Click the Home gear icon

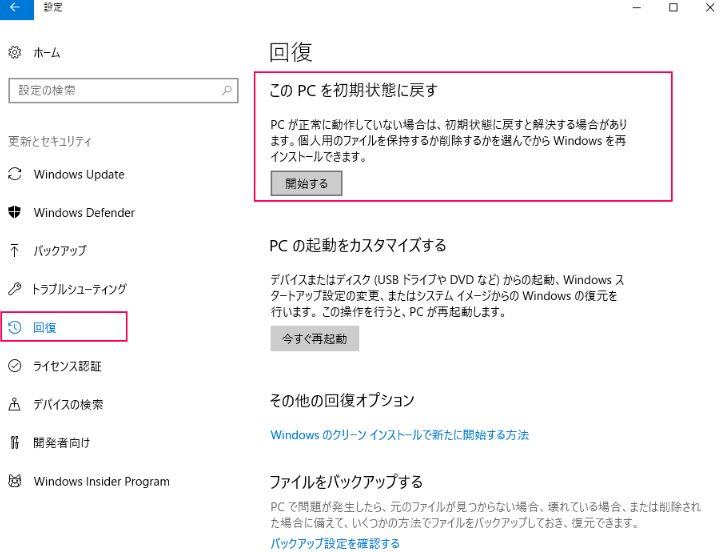click(15, 53)
